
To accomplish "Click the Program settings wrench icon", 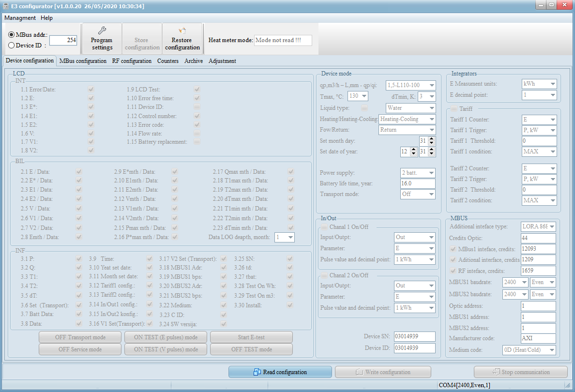I will pos(102,30).
